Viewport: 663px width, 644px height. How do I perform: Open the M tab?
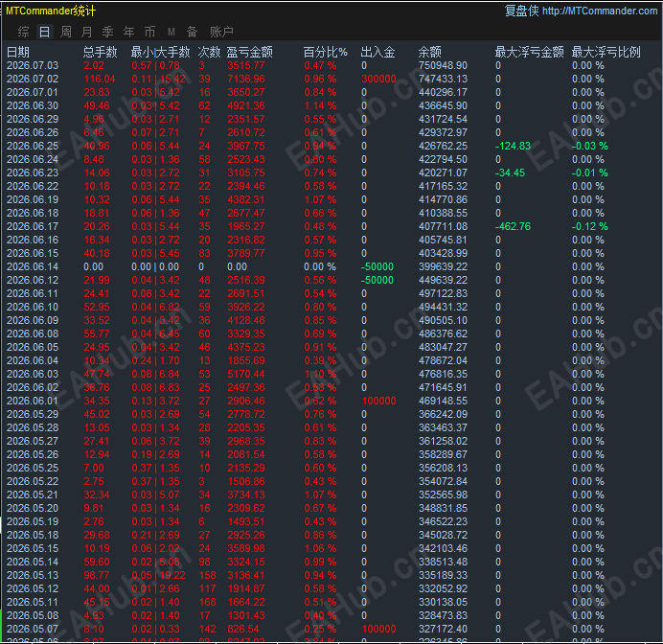pos(171,32)
